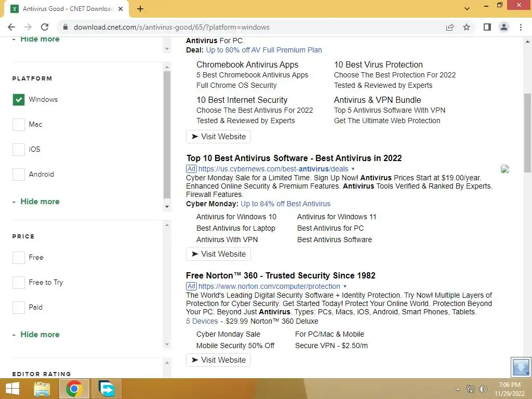Open the browser side panel

(x=487, y=27)
